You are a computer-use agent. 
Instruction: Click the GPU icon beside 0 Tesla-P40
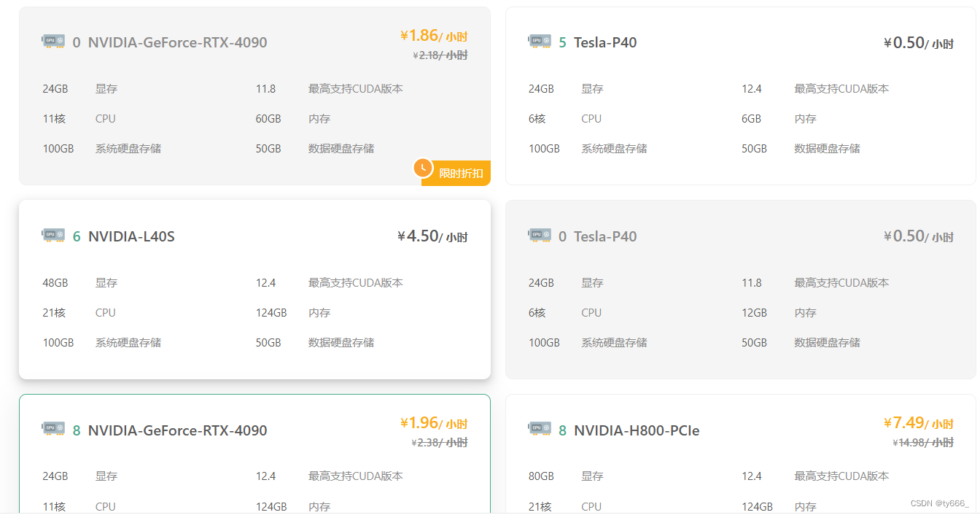[540, 236]
